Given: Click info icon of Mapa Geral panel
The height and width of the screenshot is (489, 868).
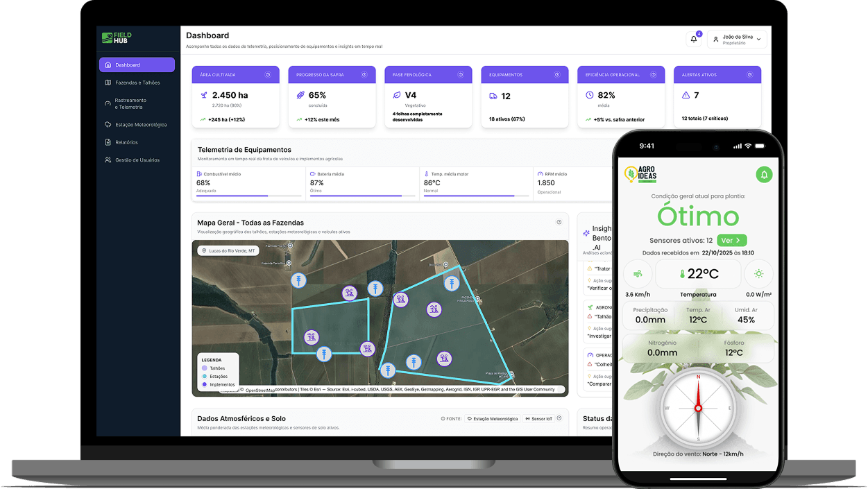Looking at the screenshot, I should point(559,223).
